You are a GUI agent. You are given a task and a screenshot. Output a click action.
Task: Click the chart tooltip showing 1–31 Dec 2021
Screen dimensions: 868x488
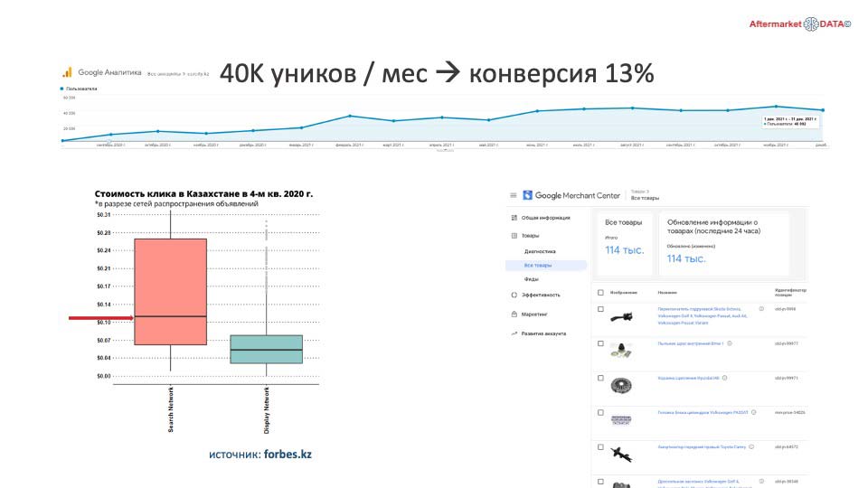789,122
